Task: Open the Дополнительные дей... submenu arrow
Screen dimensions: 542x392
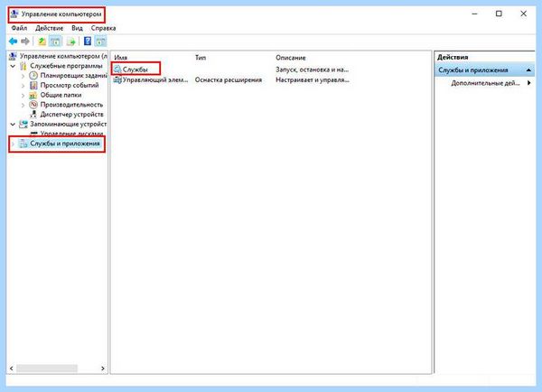Action: (x=528, y=83)
